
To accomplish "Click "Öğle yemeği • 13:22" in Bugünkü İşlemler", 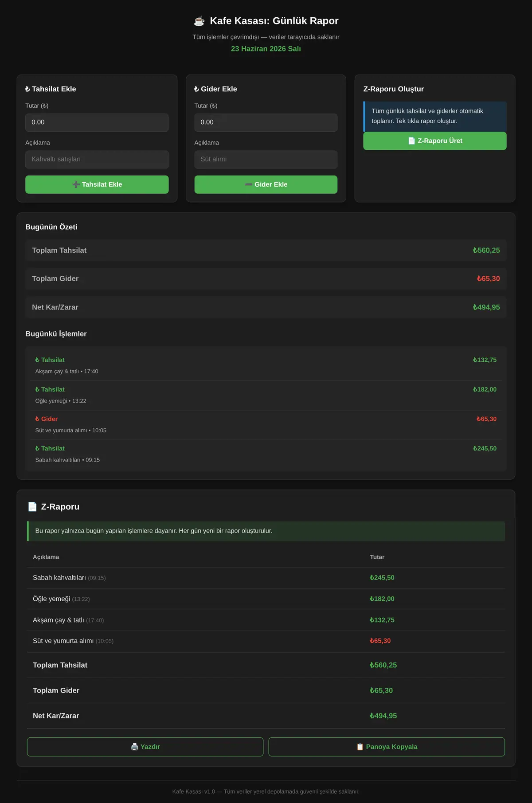I will [61, 401].
